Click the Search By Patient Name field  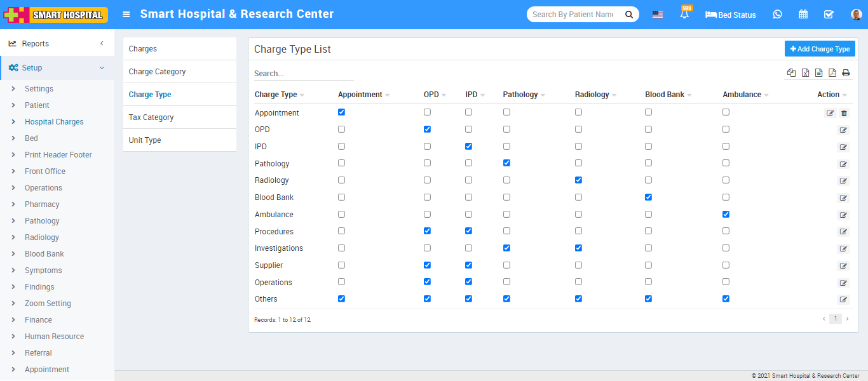point(573,15)
